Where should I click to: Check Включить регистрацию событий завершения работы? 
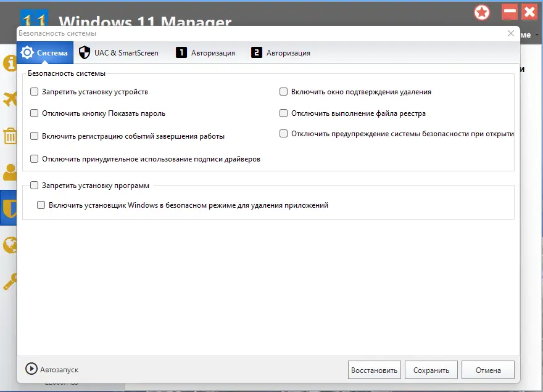(x=35, y=136)
